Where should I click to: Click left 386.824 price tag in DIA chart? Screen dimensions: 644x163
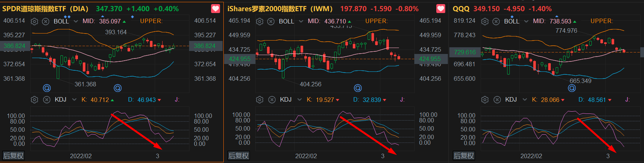tap(15, 46)
